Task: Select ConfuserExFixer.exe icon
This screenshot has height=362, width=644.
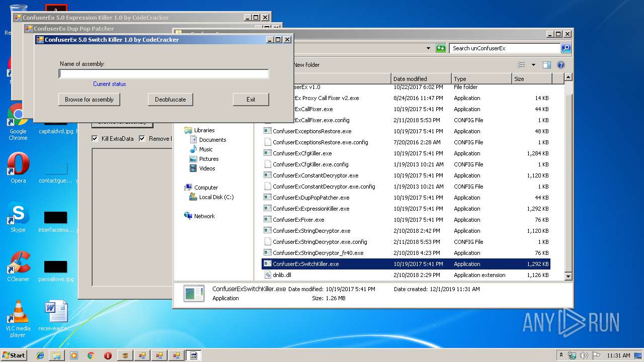Action: pyautogui.click(x=268, y=220)
